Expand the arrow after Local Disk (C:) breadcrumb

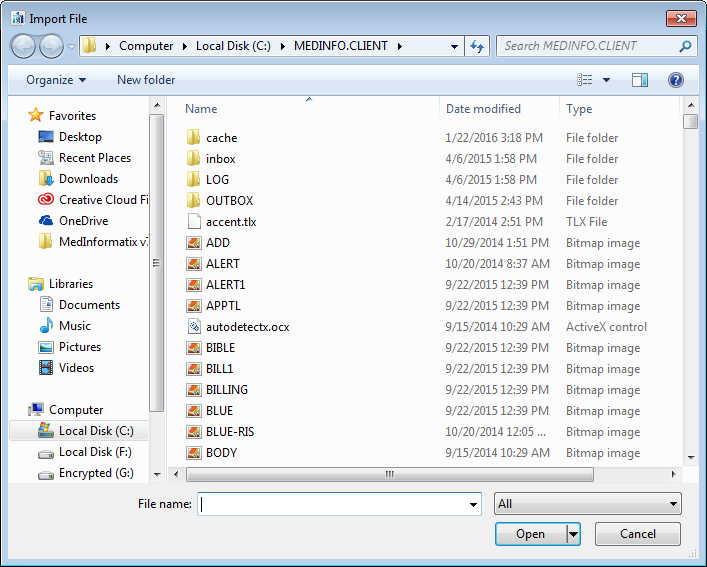click(283, 46)
